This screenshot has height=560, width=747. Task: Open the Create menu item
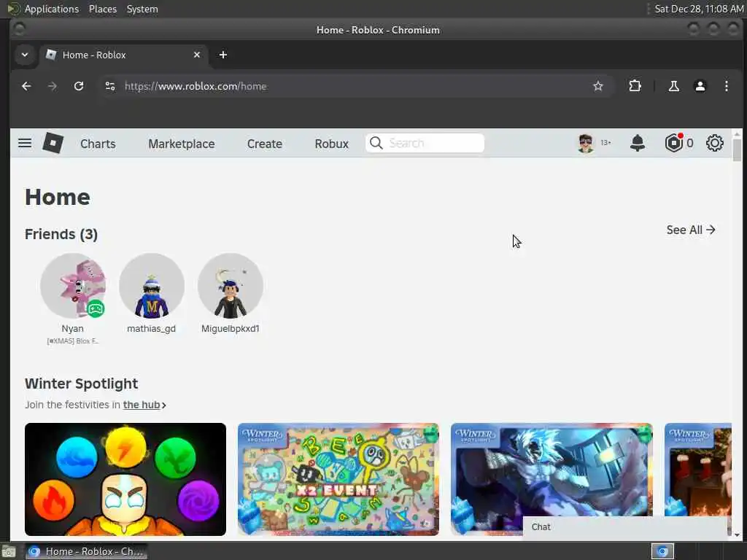click(264, 144)
